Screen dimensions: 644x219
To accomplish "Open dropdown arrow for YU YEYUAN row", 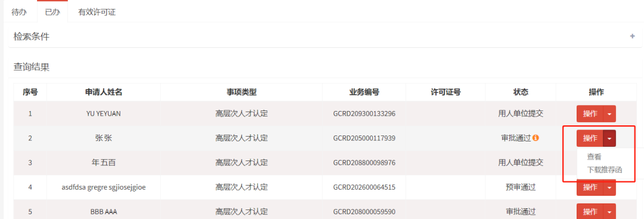I will [609, 114].
